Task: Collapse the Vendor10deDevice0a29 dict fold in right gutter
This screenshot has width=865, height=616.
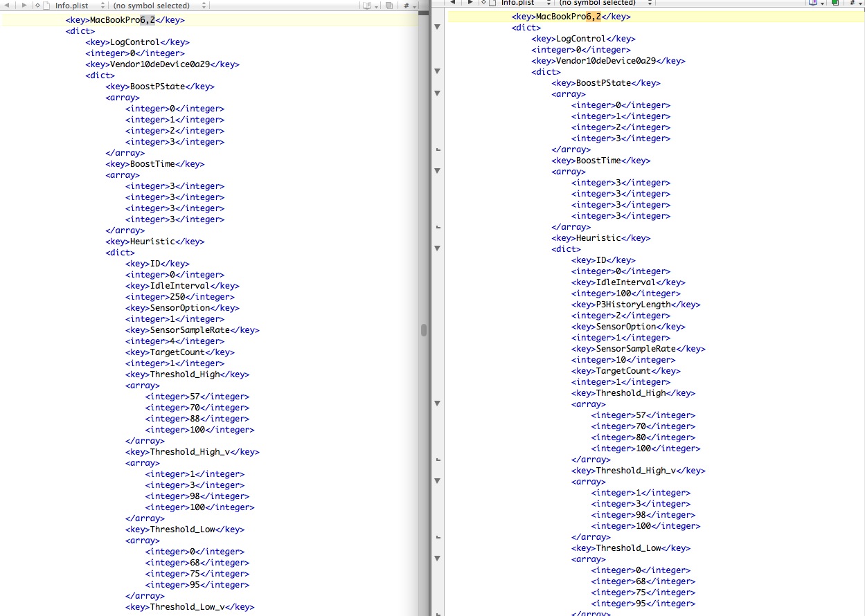Action: pos(437,71)
